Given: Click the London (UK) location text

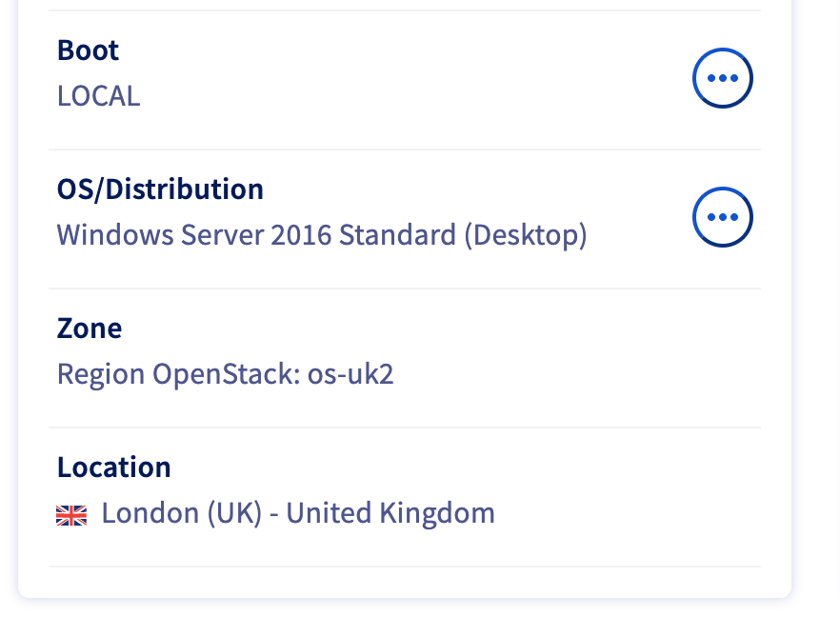Looking at the screenshot, I should pos(182,513).
